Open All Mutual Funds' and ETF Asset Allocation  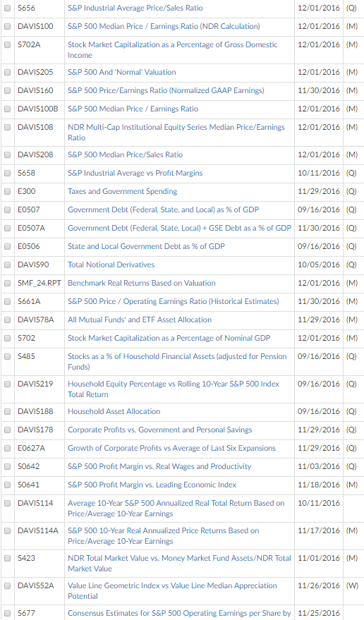(x=140, y=320)
